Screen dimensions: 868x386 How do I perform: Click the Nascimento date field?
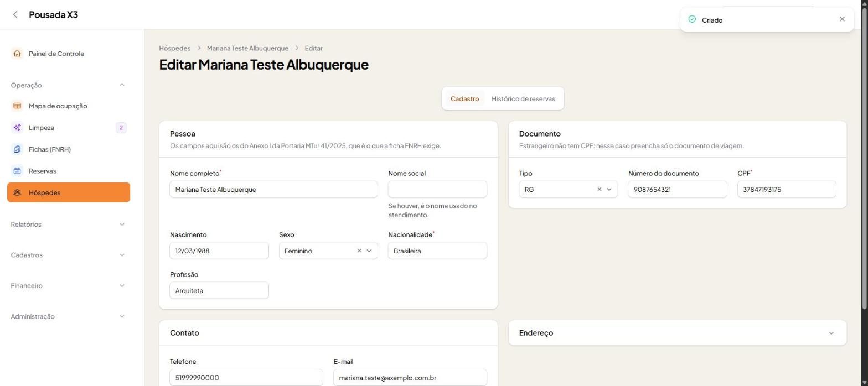tap(219, 251)
